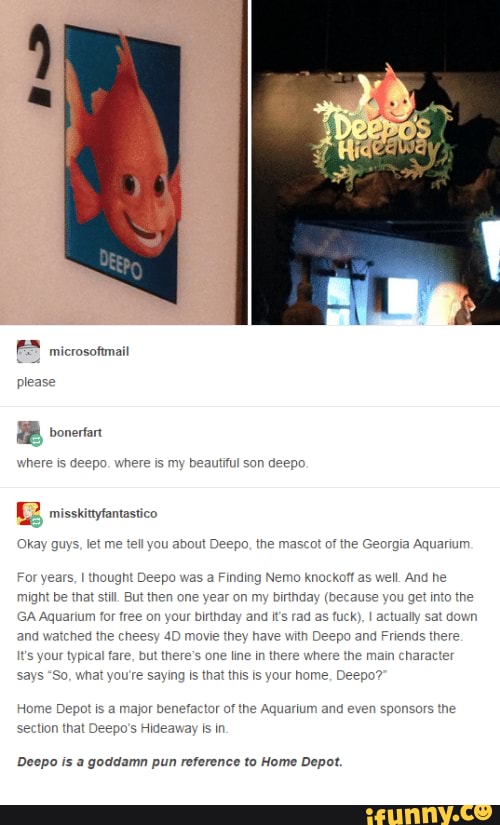Viewport: 500px width, 825px height.
Task: Visit bonerfart's blog via username
Action: click(75, 432)
